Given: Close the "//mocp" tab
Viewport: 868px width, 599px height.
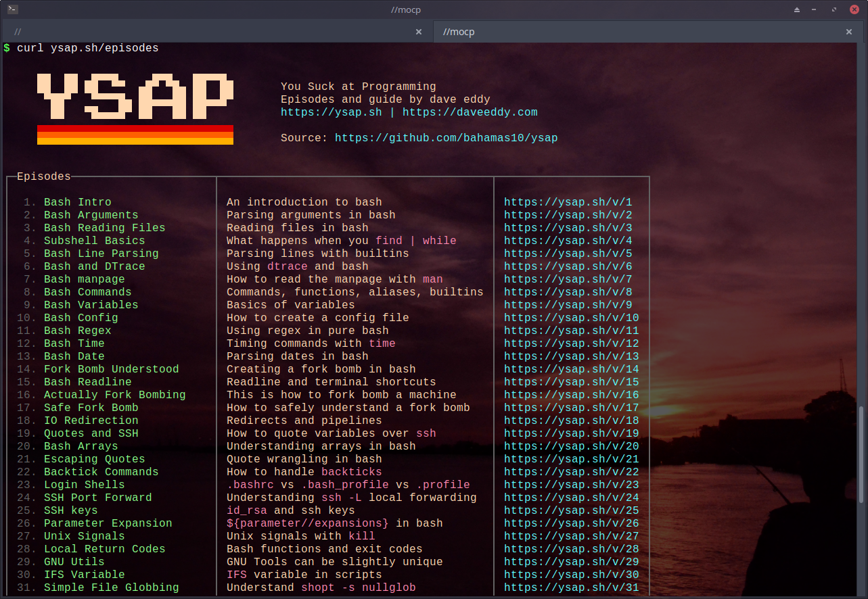Looking at the screenshot, I should tap(849, 32).
